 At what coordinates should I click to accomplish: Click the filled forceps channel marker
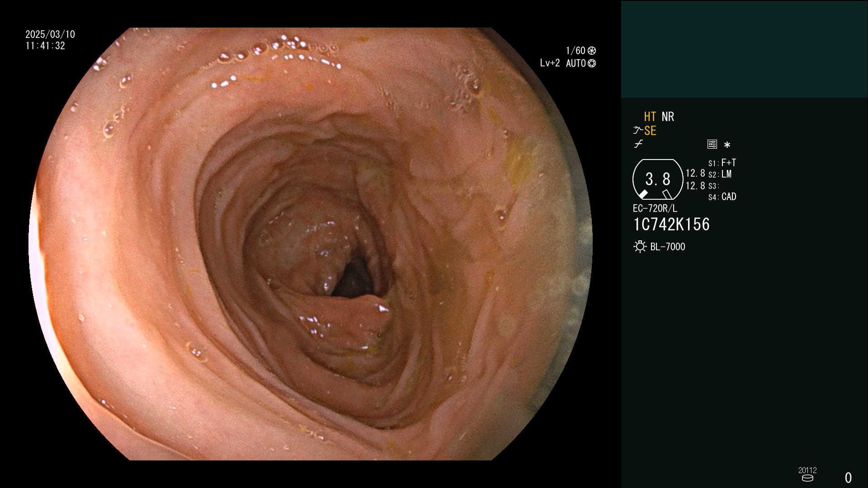tap(643, 194)
